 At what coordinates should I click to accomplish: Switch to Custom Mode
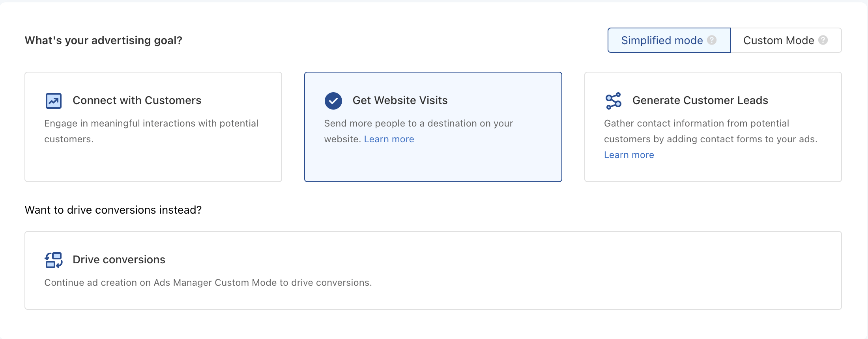coord(786,40)
